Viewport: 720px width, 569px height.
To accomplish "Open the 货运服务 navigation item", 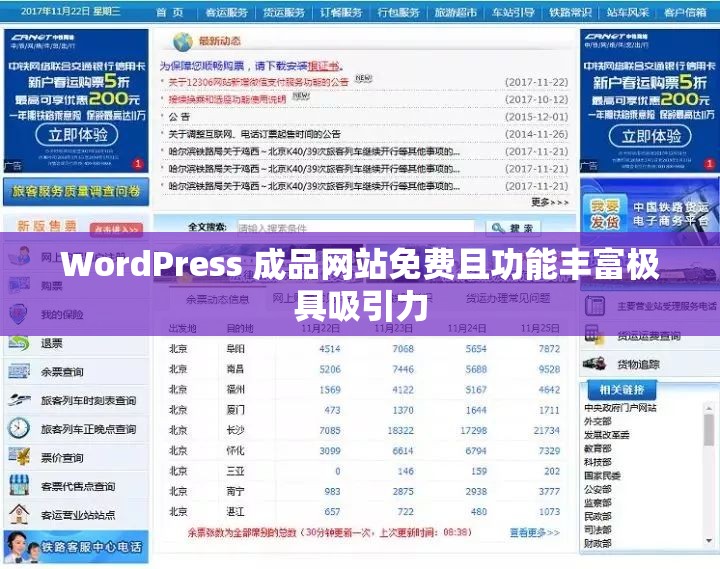I will click(284, 12).
